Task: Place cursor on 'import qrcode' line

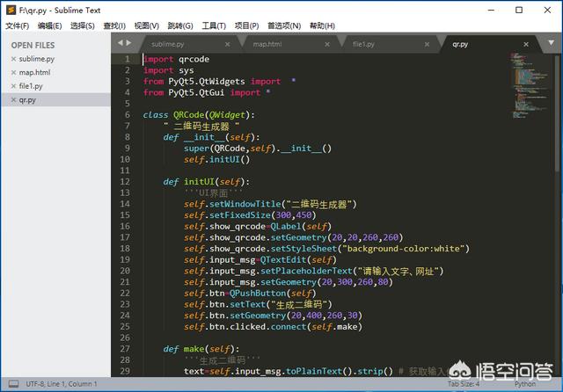Action: pyautogui.click(x=176, y=59)
